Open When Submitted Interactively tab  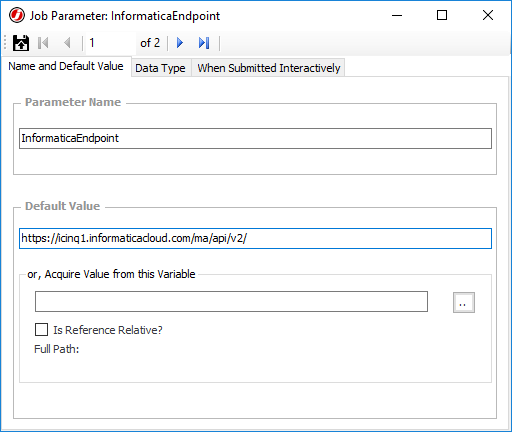[x=269, y=68]
